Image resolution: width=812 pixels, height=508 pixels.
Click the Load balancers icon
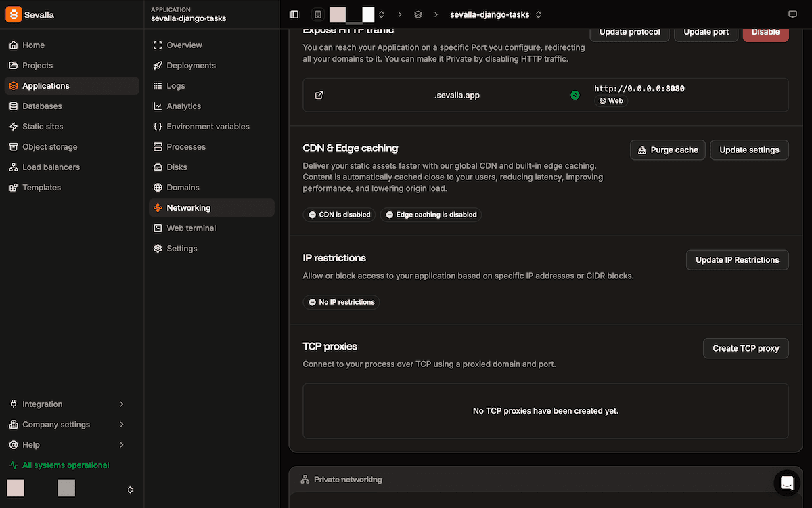[x=14, y=167]
